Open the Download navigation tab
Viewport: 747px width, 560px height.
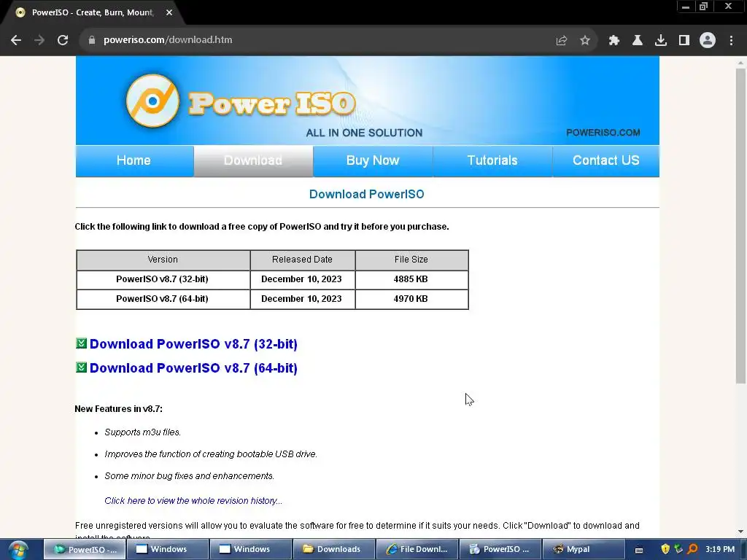[x=253, y=160]
